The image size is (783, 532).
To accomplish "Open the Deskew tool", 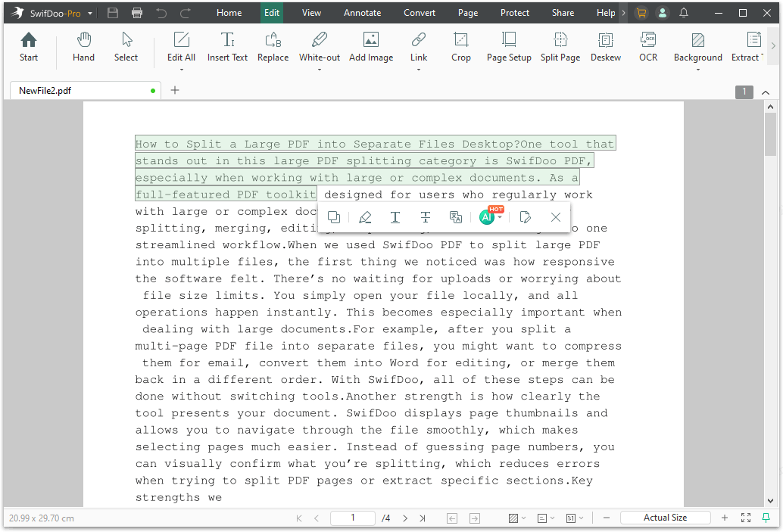I will pyautogui.click(x=606, y=47).
